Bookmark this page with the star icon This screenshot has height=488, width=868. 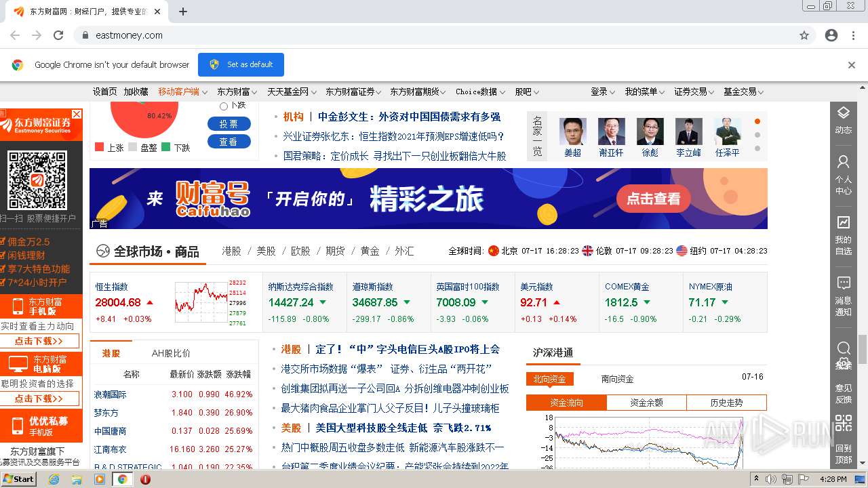pyautogui.click(x=804, y=35)
